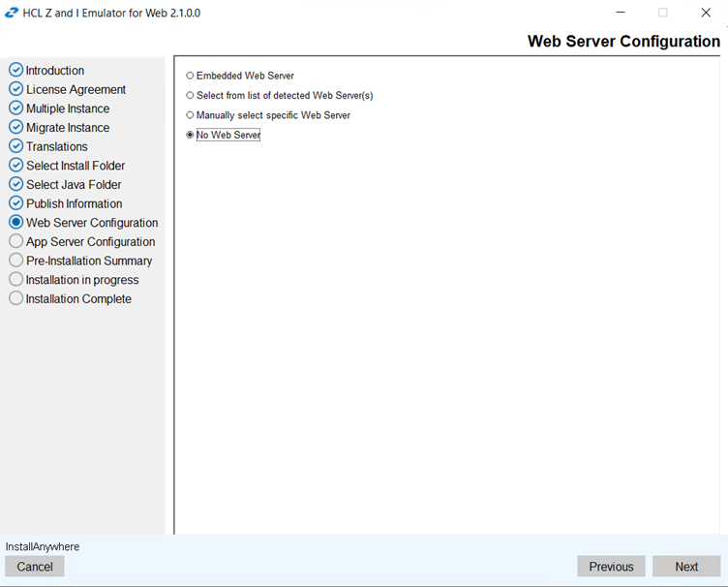Click the Next button
Image resolution: width=728 pixels, height=587 pixels.
pyautogui.click(x=686, y=566)
